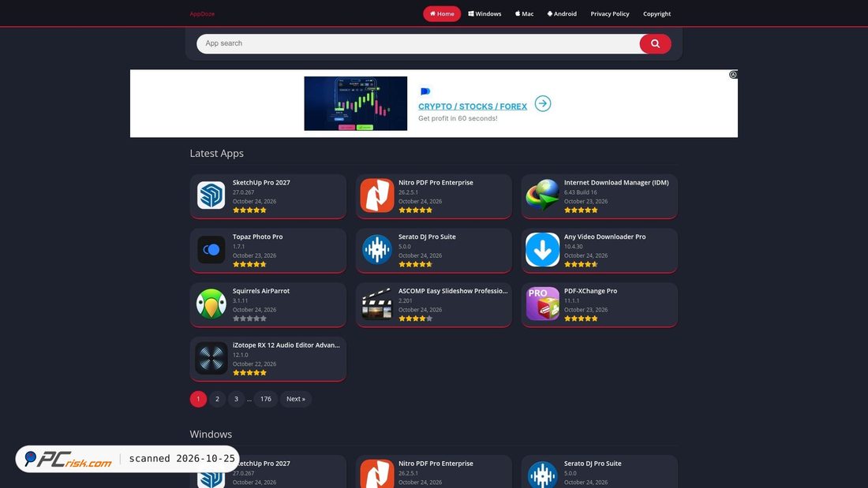The width and height of the screenshot is (868, 488).
Task: Click the PDF-XChange Pro icon
Action: tap(543, 304)
